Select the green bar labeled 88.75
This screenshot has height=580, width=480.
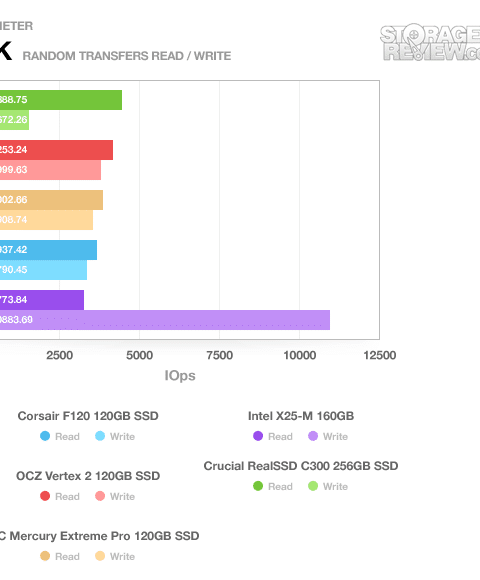61,100
